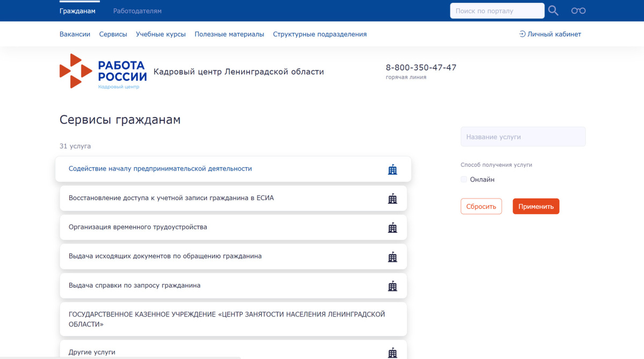Click building icon in Другие услуги row
644x359 pixels.
[392, 353]
